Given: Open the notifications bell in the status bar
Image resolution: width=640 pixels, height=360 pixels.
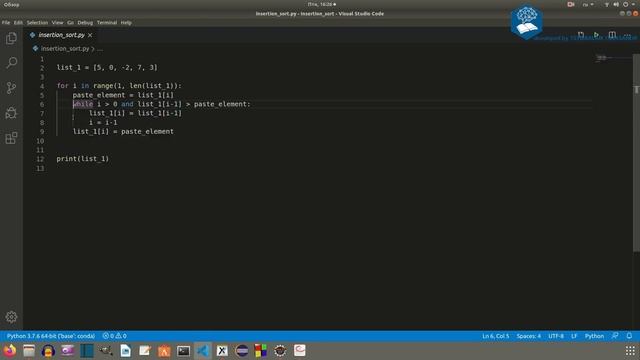Looking at the screenshot, I should [x=629, y=336].
